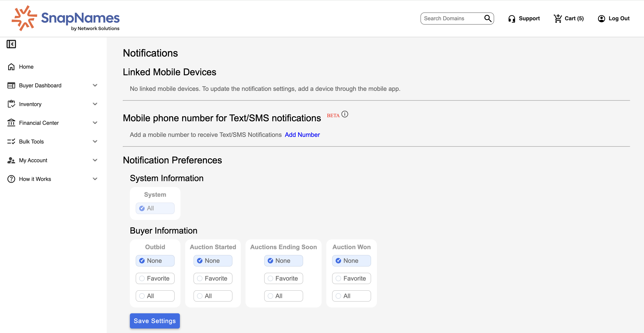Viewport: 644px width, 333px height.
Task: Select Outbid All option
Action: [155, 296]
